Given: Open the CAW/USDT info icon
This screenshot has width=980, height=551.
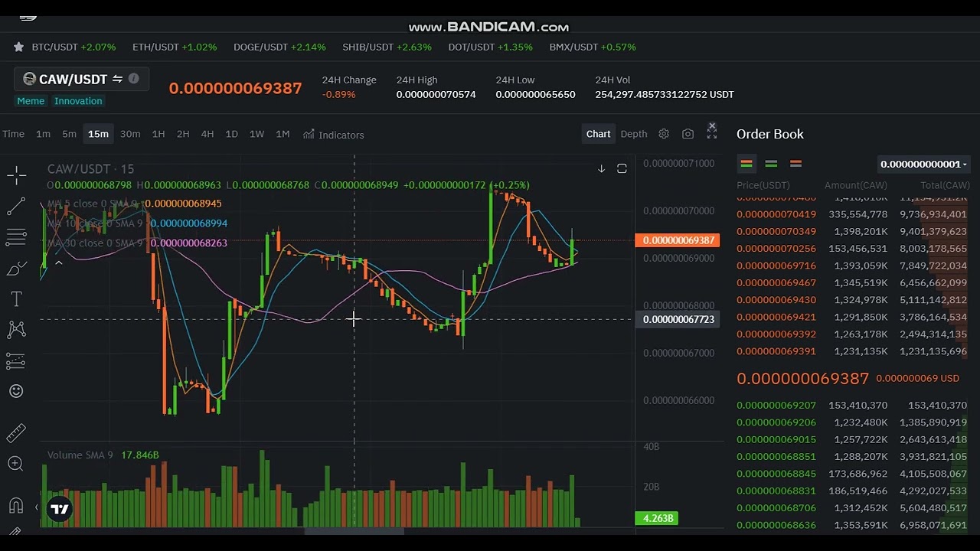Looking at the screenshot, I should click(x=133, y=78).
